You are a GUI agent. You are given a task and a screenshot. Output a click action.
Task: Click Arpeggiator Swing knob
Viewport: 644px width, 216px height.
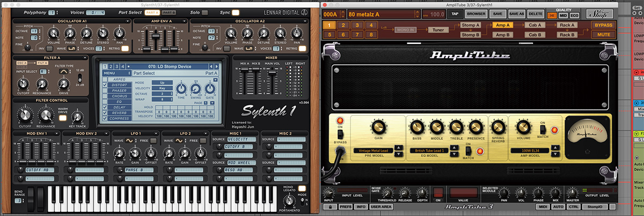(195, 88)
